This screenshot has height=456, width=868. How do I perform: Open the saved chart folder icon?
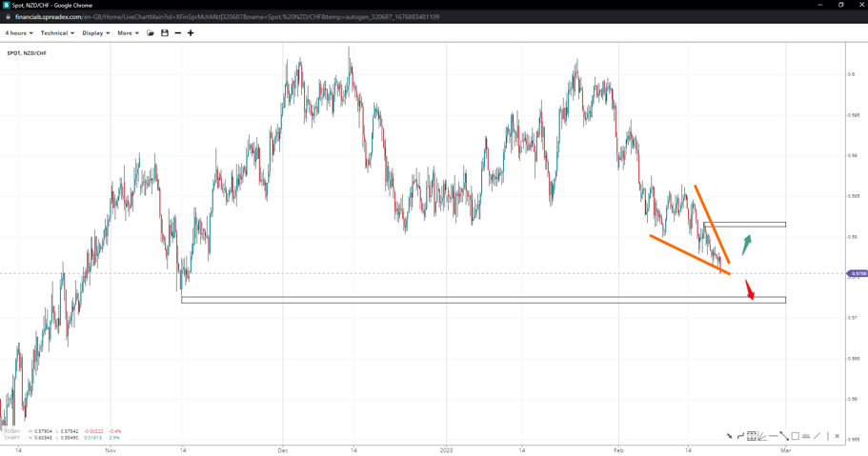(x=151, y=33)
